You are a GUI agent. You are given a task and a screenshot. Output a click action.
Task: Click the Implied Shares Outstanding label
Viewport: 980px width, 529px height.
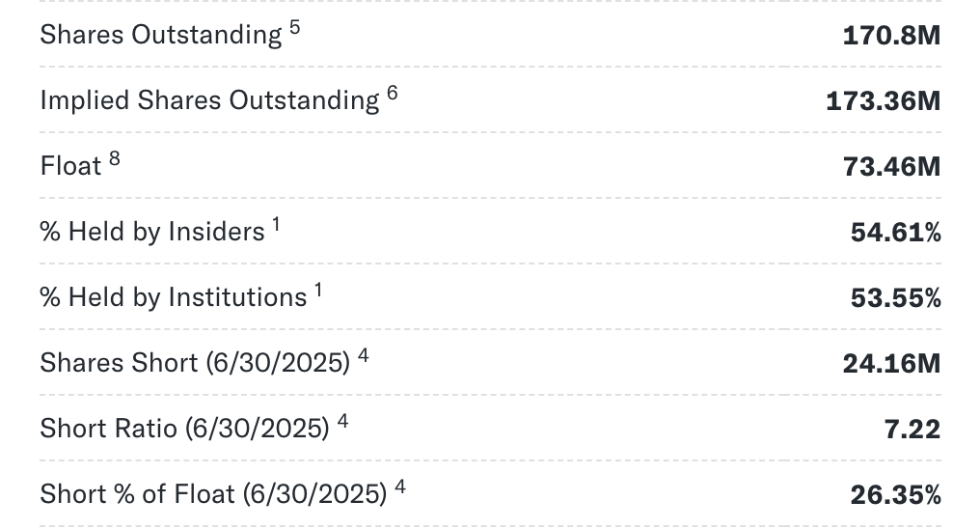[x=209, y=101]
